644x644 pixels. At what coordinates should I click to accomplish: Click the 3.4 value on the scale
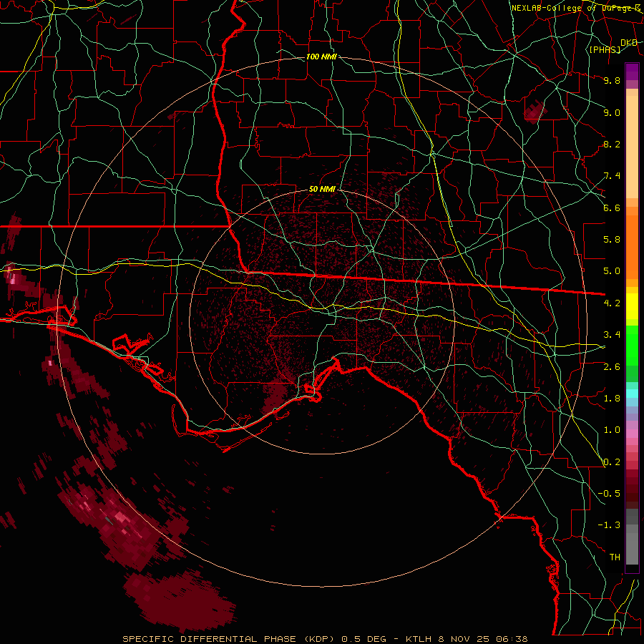[x=612, y=335]
